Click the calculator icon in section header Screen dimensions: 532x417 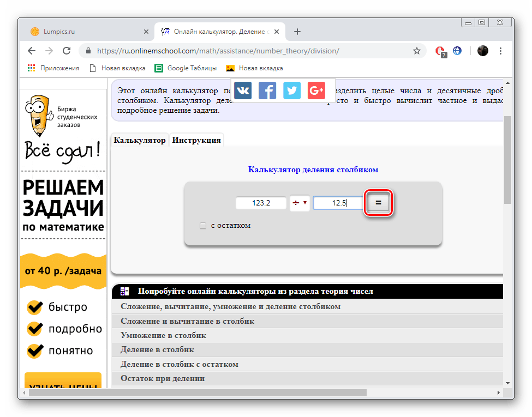125,291
